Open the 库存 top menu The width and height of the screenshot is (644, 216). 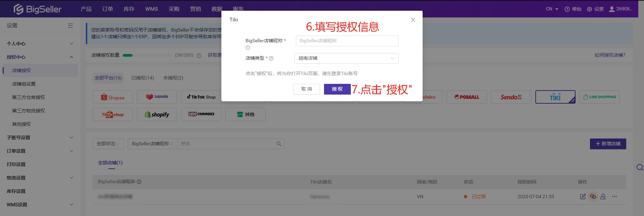tap(129, 9)
